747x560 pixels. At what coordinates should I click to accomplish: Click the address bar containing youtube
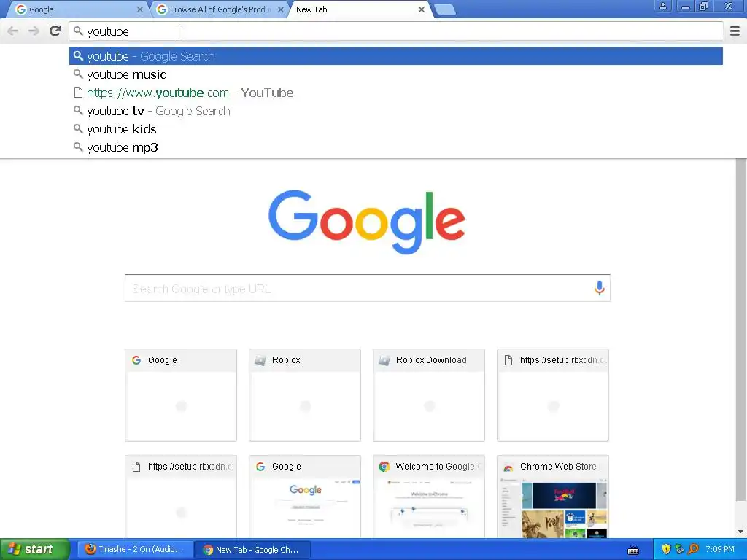tap(396, 31)
